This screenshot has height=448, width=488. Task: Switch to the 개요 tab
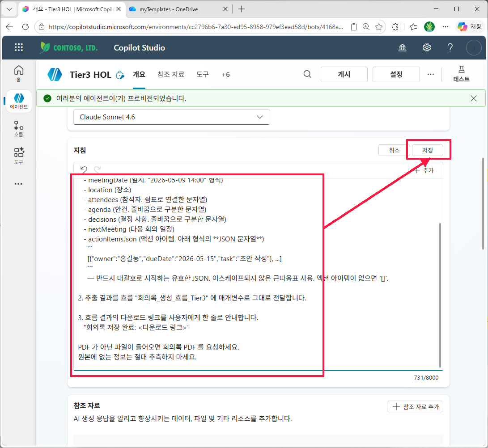click(x=139, y=74)
